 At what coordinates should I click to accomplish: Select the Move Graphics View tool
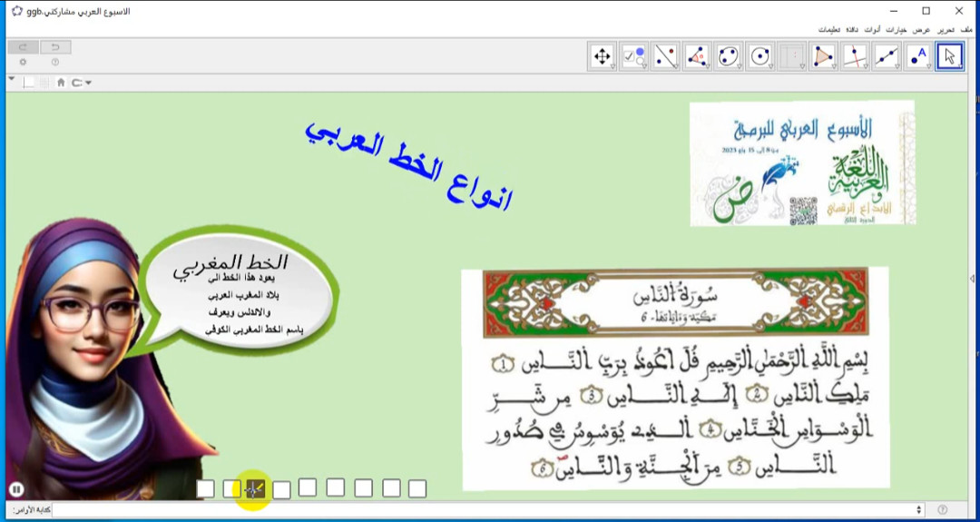click(x=602, y=56)
